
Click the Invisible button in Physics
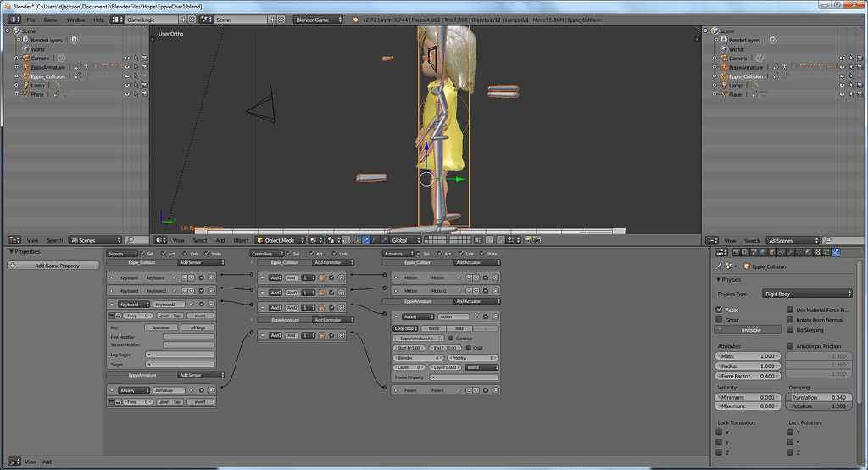click(x=748, y=330)
